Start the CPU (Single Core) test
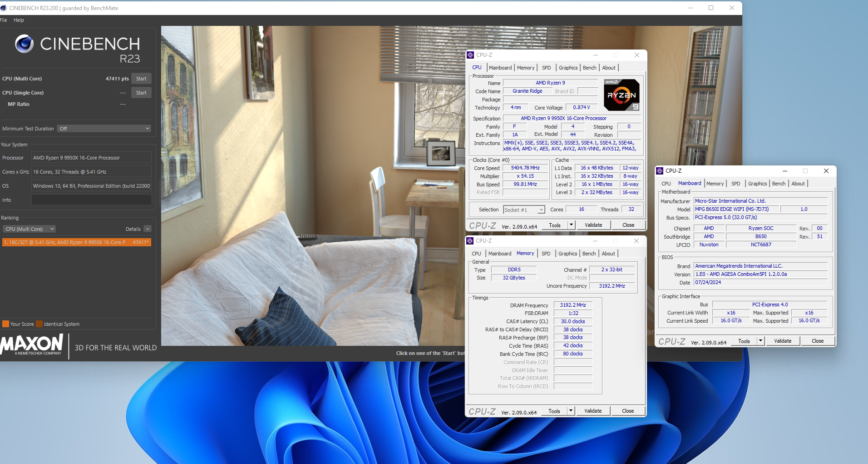The width and height of the screenshot is (868, 464). point(141,93)
